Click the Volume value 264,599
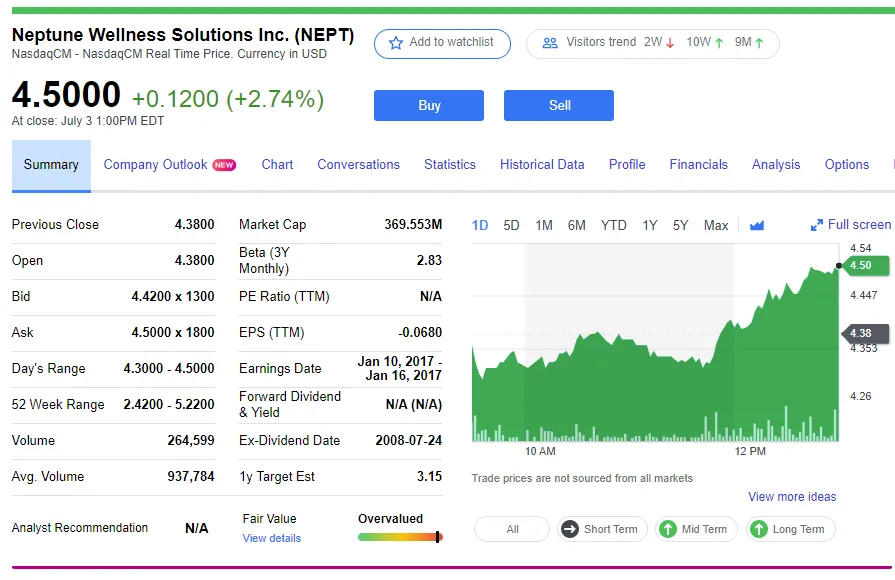This screenshot has height=580, width=895. click(191, 441)
